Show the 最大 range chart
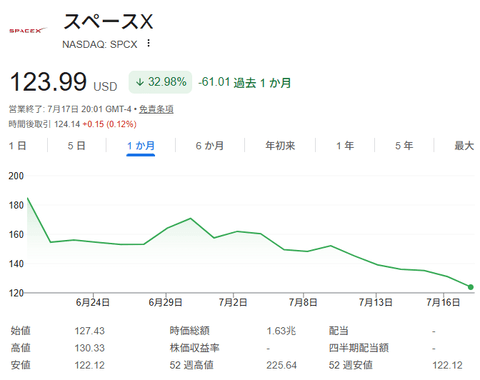 click(x=464, y=146)
